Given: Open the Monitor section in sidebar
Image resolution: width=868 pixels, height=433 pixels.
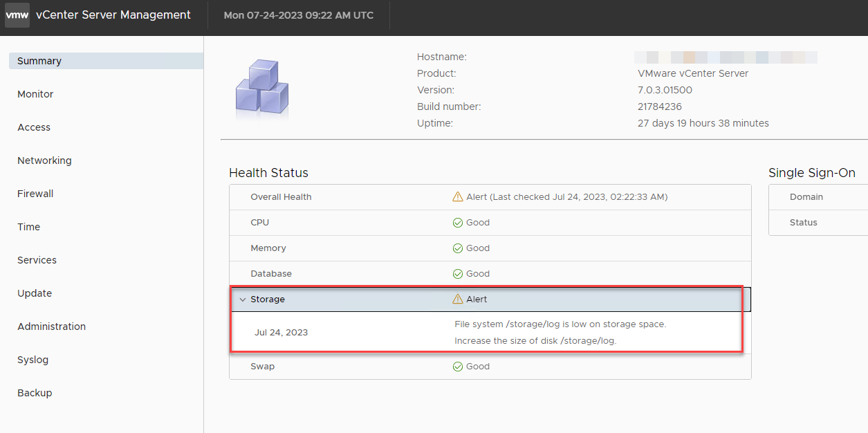Looking at the screenshot, I should click(35, 94).
